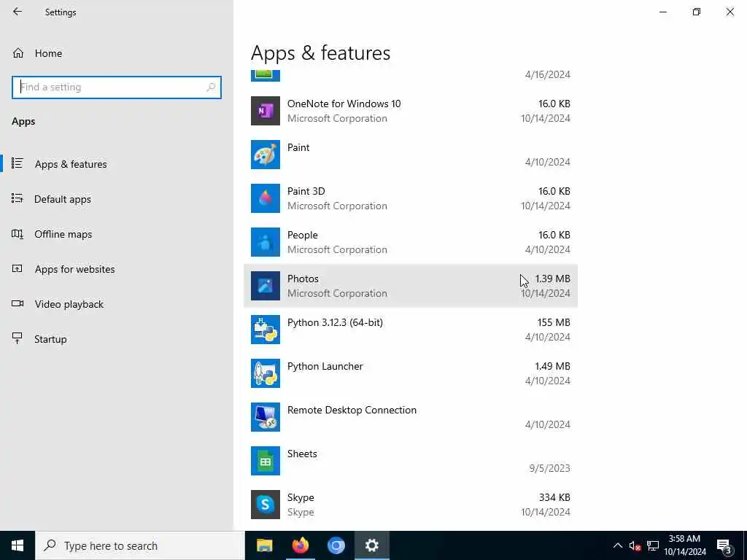Select the Photos app name text

point(303,279)
